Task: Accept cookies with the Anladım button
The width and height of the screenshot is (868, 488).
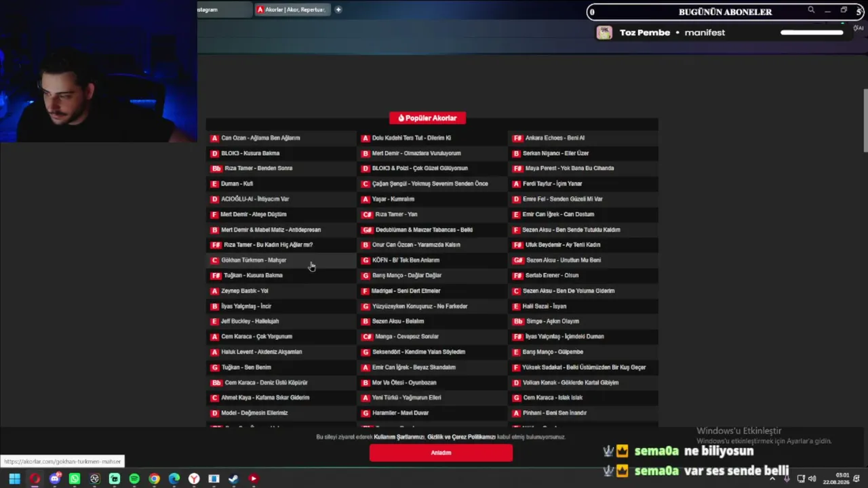Action: point(441,453)
